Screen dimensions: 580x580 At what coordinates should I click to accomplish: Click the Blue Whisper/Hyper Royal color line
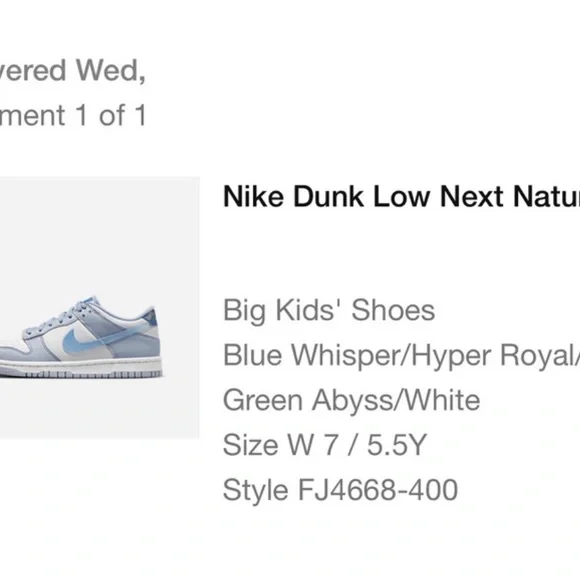tap(401, 355)
